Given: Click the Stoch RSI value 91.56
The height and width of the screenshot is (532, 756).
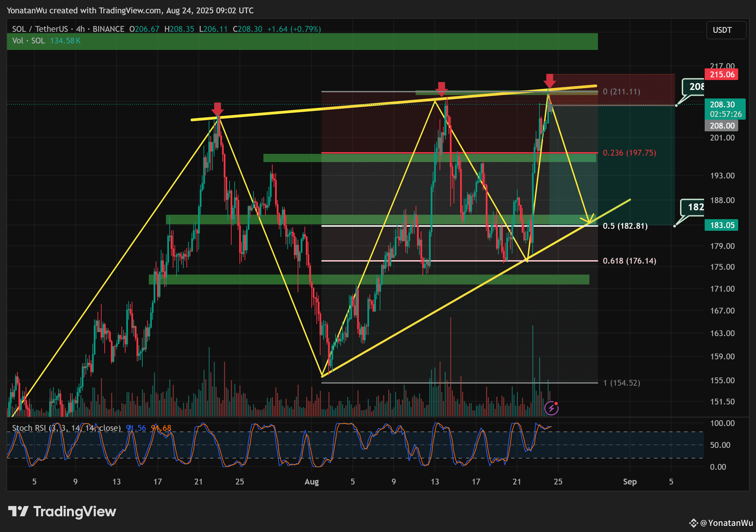Looking at the screenshot, I should (136, 428).
